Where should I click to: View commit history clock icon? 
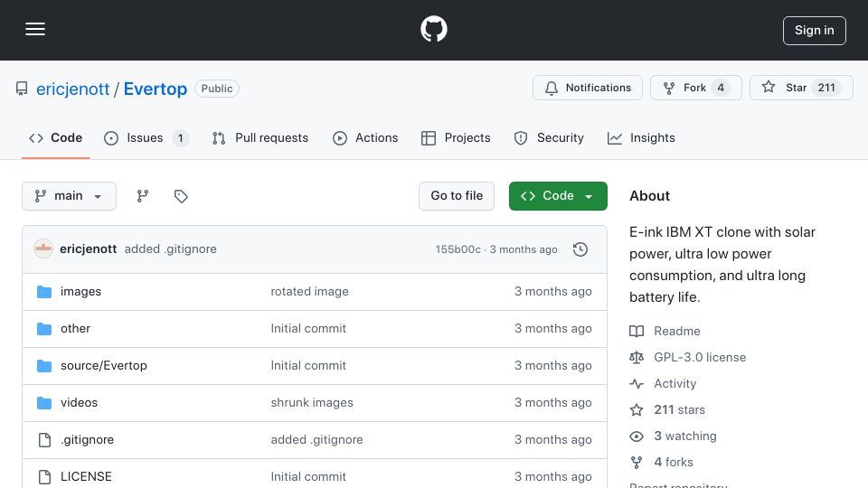click(580, 249)
